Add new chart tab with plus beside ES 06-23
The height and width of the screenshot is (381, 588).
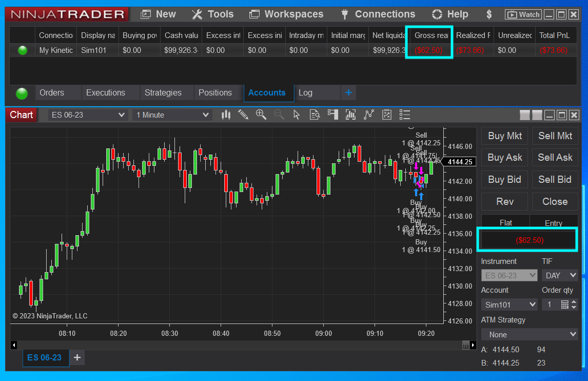(77, 357)
